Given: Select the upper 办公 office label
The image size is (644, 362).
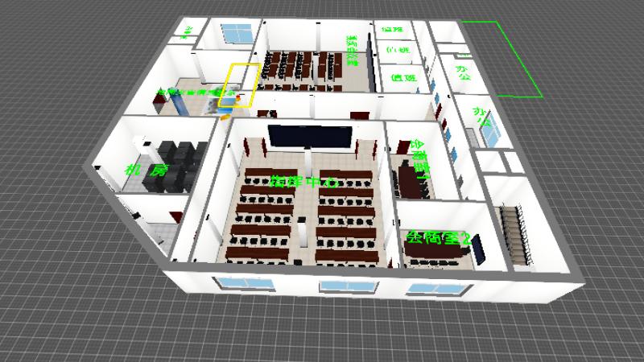Looking at the screenshot, I should 463,73.
